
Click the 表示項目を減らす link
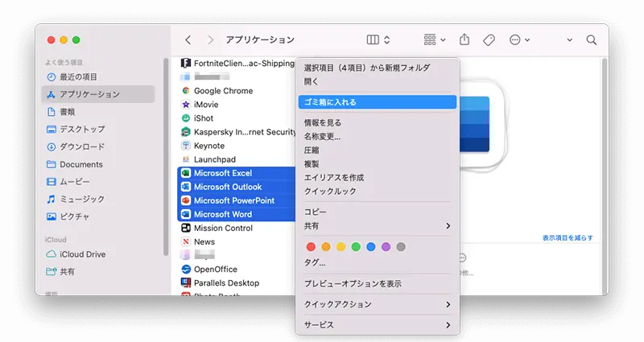pos(568,237)
